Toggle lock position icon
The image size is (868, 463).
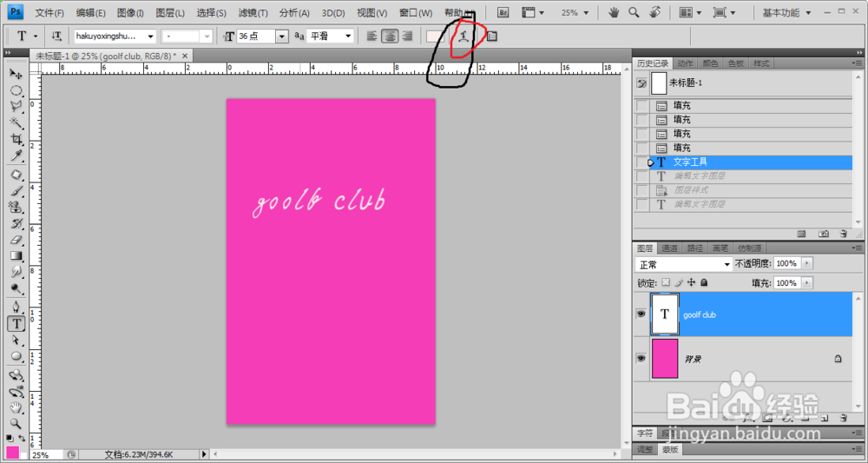692,282
